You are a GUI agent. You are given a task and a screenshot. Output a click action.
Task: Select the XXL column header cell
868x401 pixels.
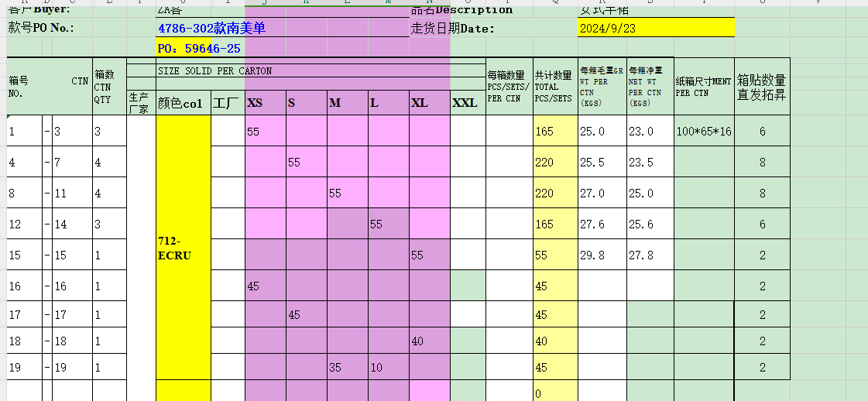tap(468, 103)
